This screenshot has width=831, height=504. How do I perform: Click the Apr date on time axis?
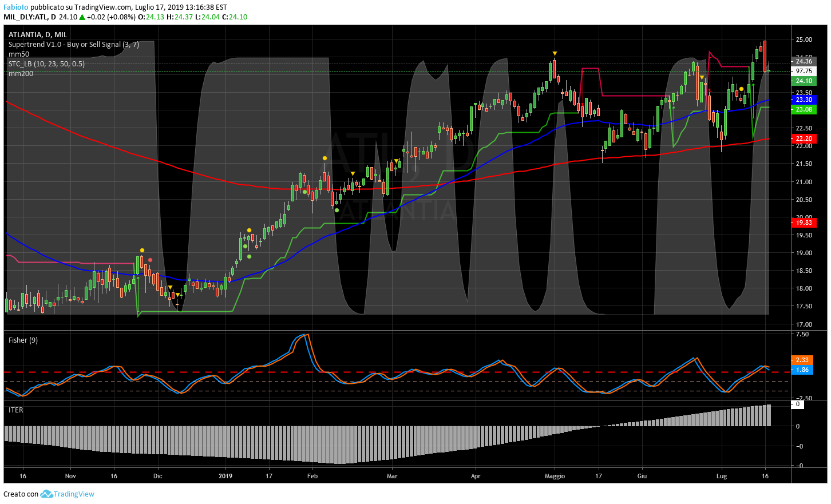tap(476, 476)
